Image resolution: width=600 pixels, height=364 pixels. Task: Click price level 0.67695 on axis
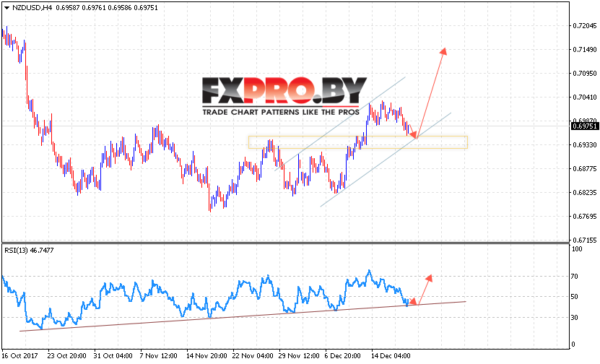(585, 216)
